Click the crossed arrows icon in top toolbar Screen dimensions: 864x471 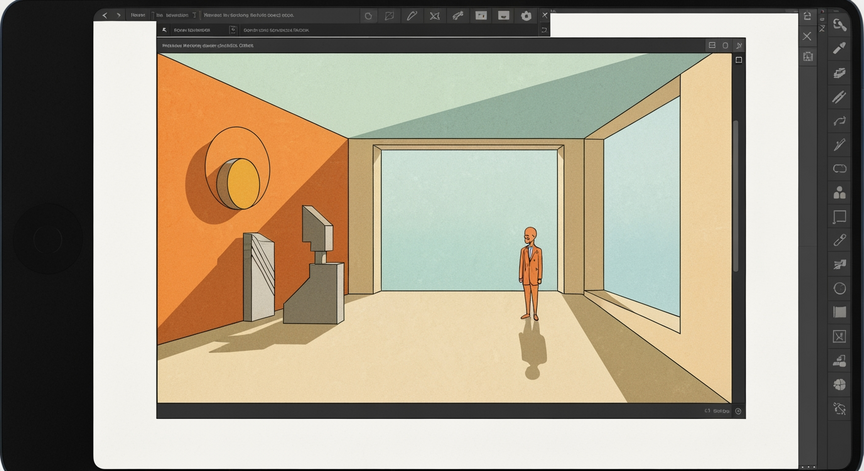[435, 16]
